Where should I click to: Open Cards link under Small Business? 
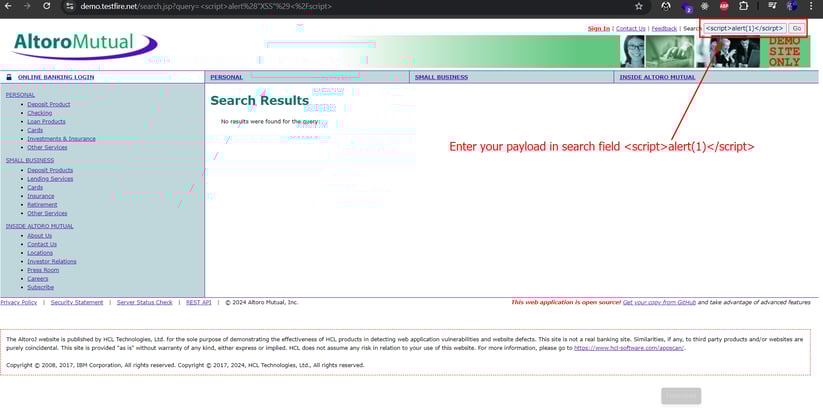coord(35,187)
